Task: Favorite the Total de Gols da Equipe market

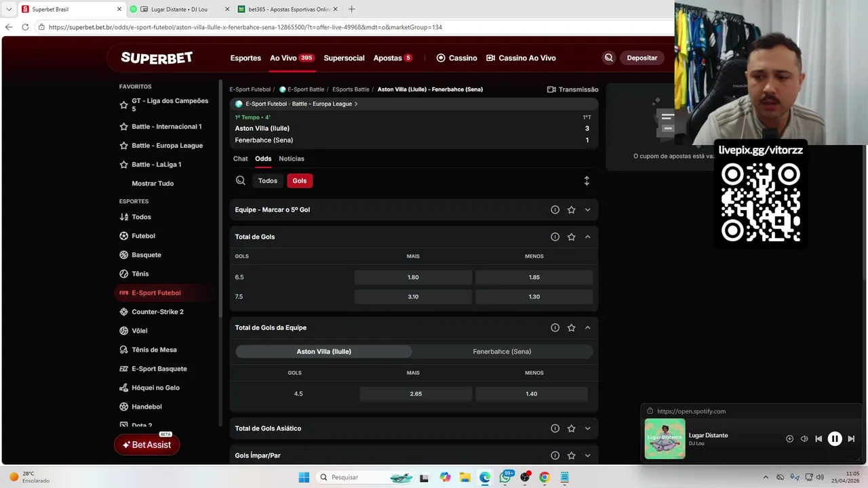Action: [x=571, y=328]
